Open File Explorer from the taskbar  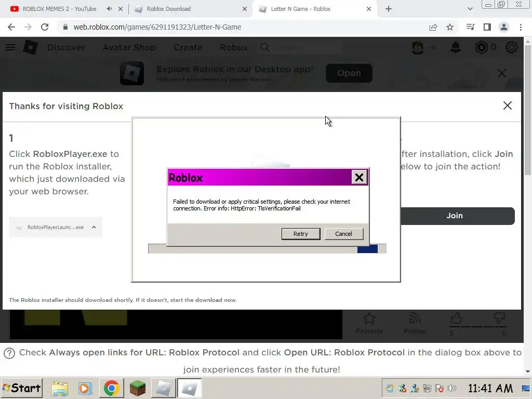click(x=60, y=389)
